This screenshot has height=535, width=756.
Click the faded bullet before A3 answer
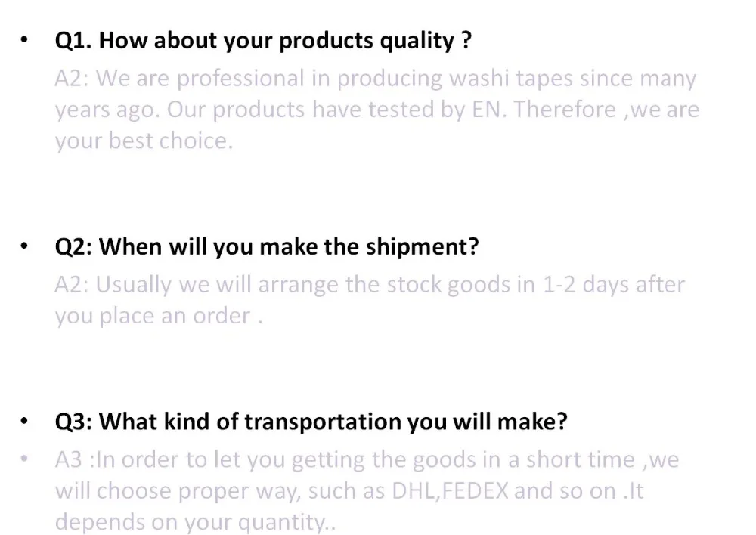24,459
